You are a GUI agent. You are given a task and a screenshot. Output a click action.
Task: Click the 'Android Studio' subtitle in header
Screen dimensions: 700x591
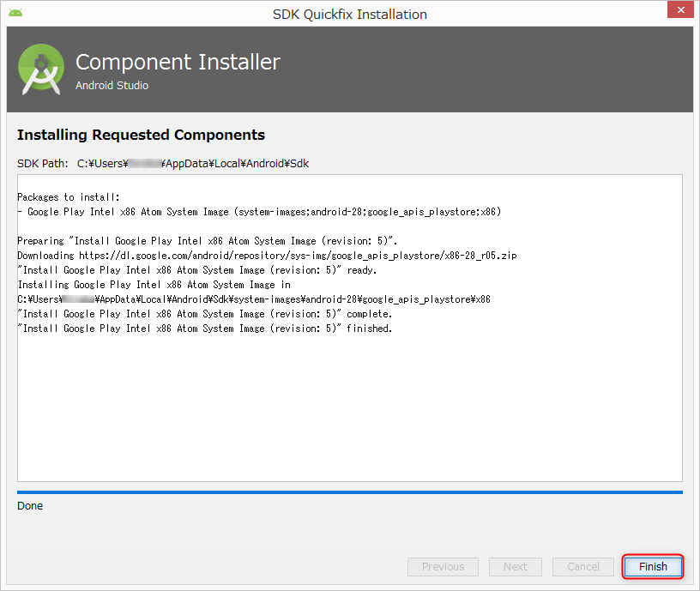click(x=112, y=85)
